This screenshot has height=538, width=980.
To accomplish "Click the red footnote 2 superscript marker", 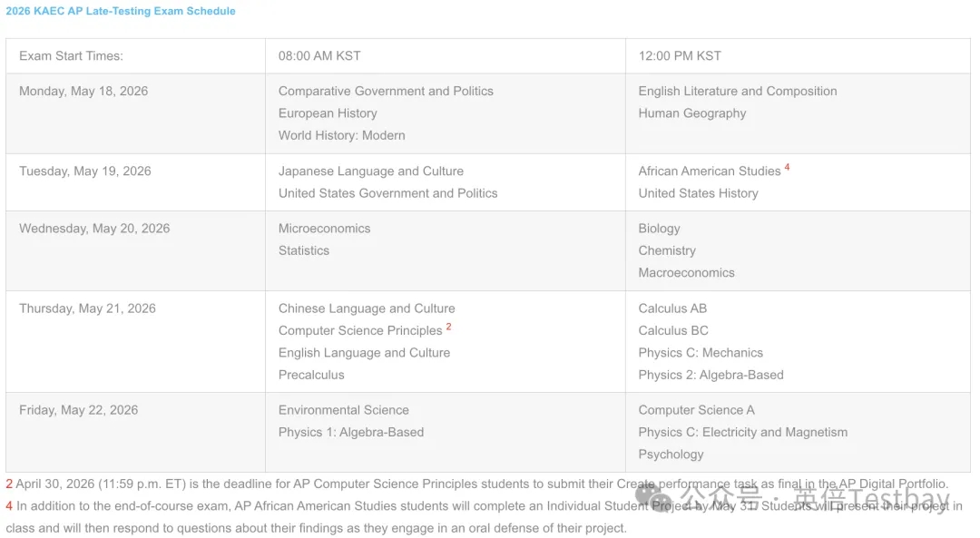I will click(448, 328).
